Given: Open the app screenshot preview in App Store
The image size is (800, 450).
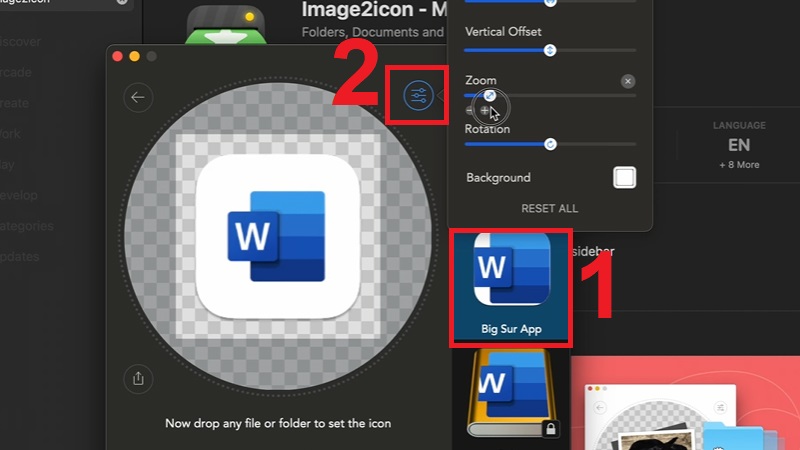Looking at the screenshot, I should point(685,403).
